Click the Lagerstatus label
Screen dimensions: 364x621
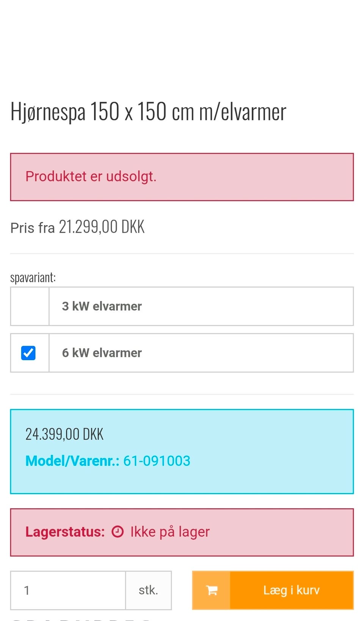(x=65, y=532)
